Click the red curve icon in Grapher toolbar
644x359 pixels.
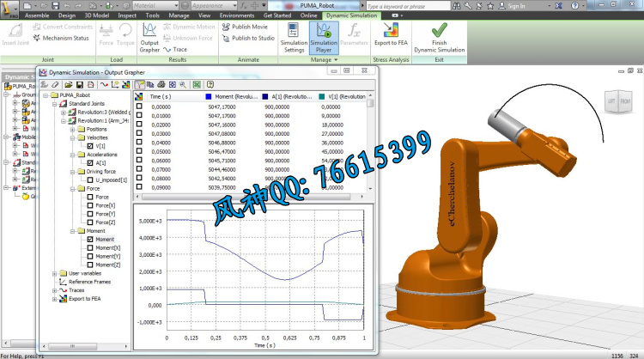point(104,85)
